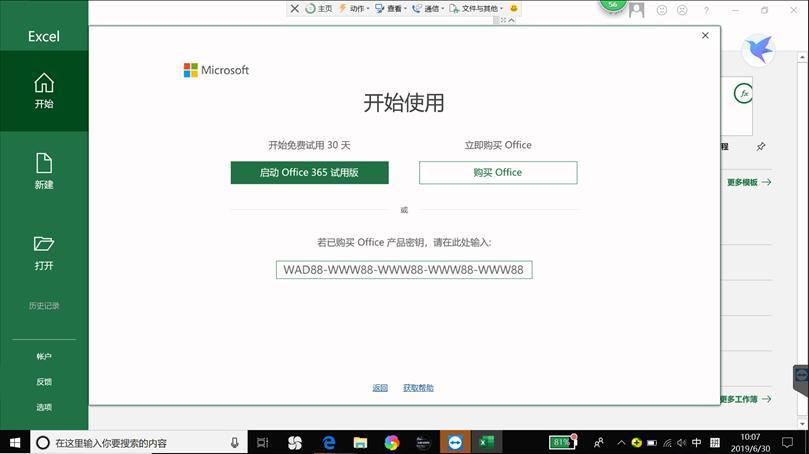Click the Cortana circle search icon
The width and height of the screenshot is (809, 454).
[x=43, y=443]
